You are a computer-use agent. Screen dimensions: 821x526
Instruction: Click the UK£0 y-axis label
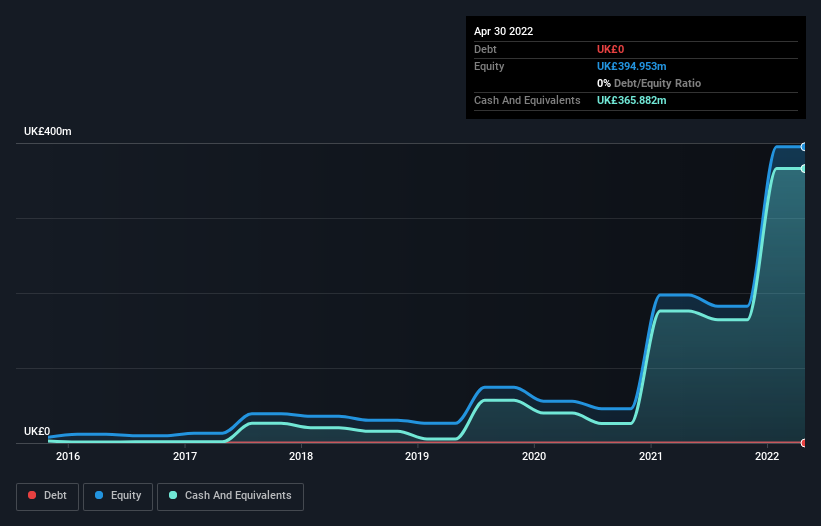pos(37,431)
